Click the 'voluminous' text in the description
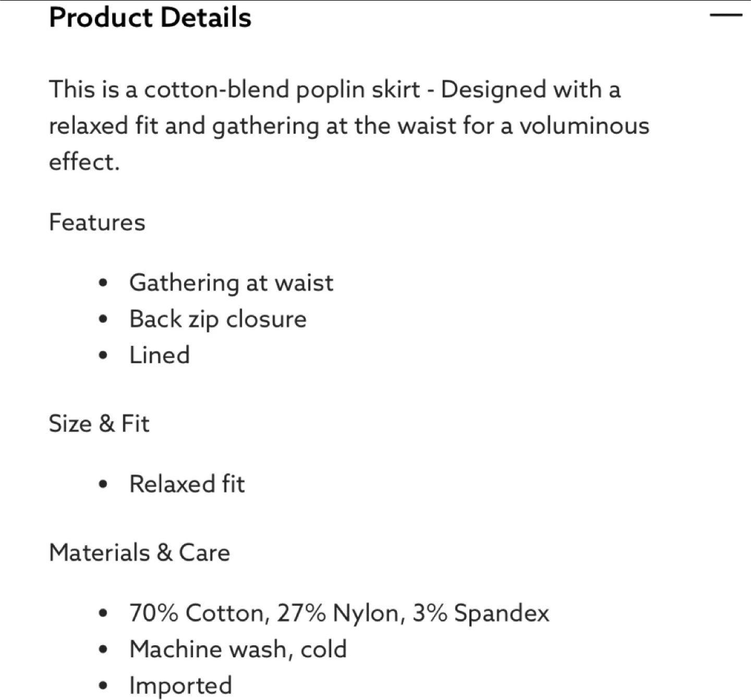 click(584, 126)
